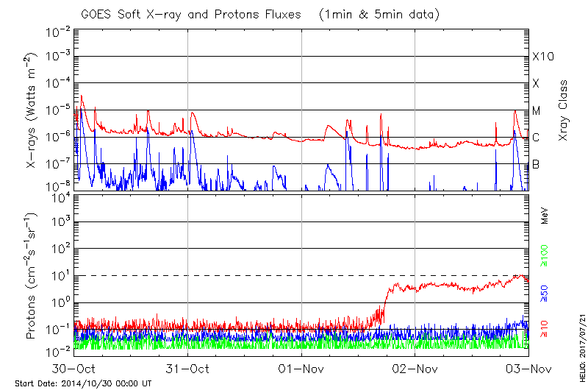This screenshot has width=588, height=390.
Task: Select the M flare class label
Action: [x=537, y=110]
